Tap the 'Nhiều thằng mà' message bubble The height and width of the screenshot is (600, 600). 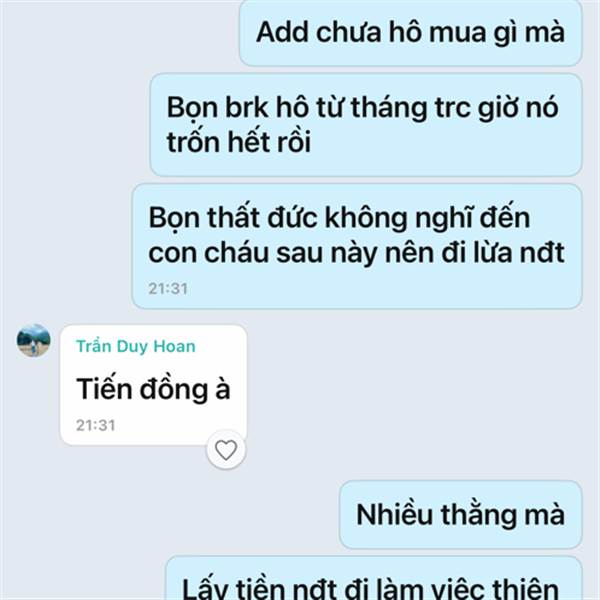pyautogui.click(x=461, y=515)
